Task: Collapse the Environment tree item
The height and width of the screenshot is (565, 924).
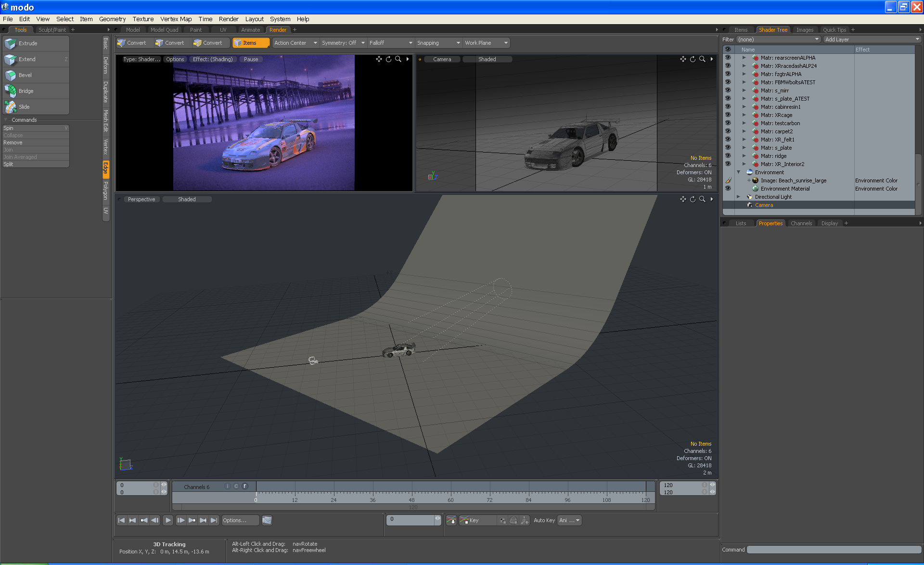Action: pos(738,172)
